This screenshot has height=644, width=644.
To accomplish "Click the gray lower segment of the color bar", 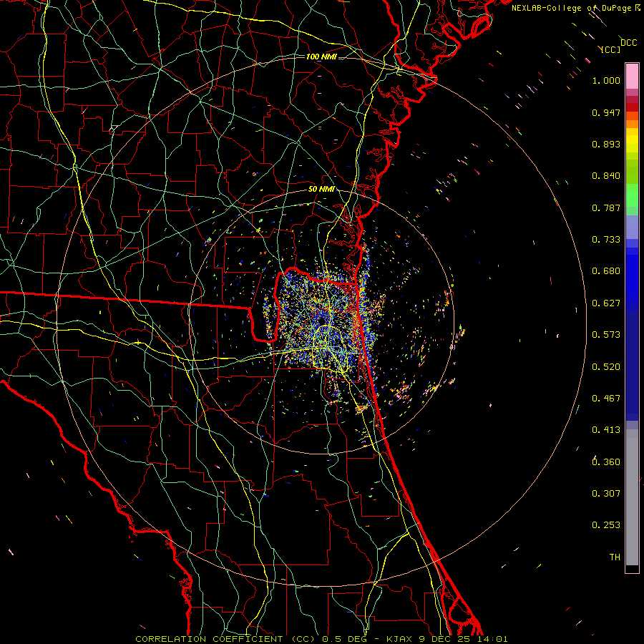I will click(x=632, y=497).
